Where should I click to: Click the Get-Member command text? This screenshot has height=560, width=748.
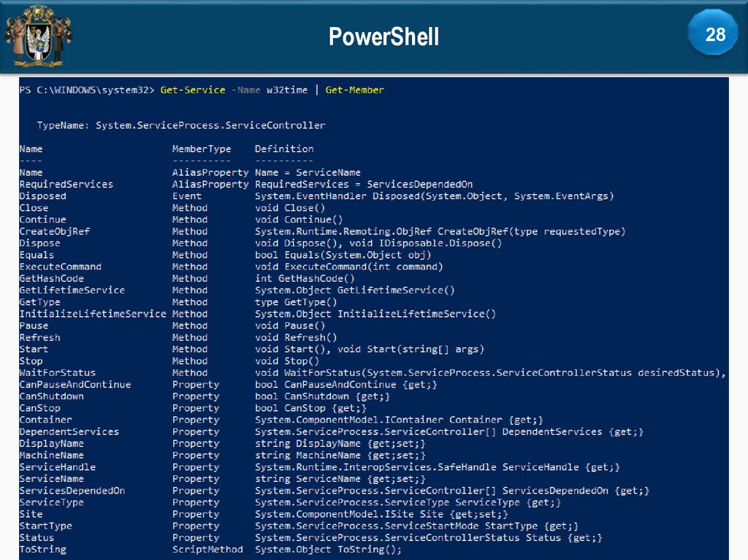point(354,90)
